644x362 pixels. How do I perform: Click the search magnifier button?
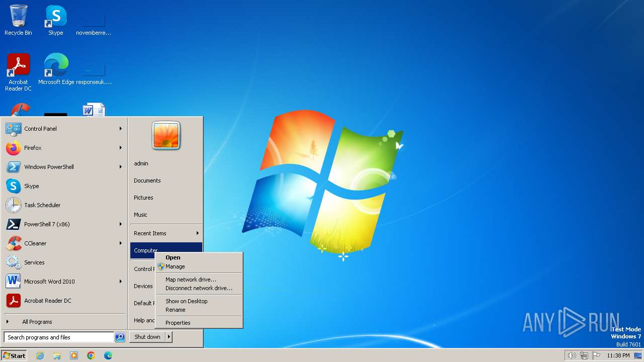(120, 337)
